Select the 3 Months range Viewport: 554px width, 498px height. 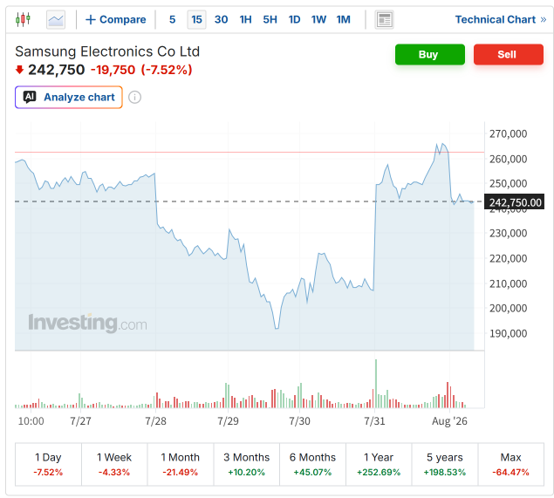pos(246,464)
